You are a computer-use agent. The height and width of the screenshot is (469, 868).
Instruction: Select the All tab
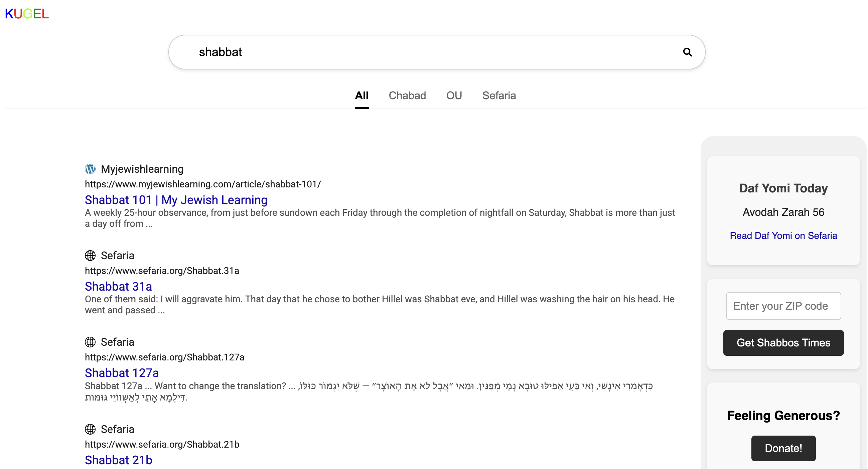click(x=361, y=96)
